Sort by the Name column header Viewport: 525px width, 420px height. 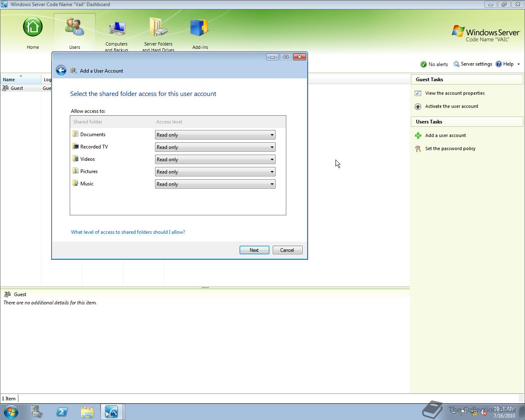21,79
